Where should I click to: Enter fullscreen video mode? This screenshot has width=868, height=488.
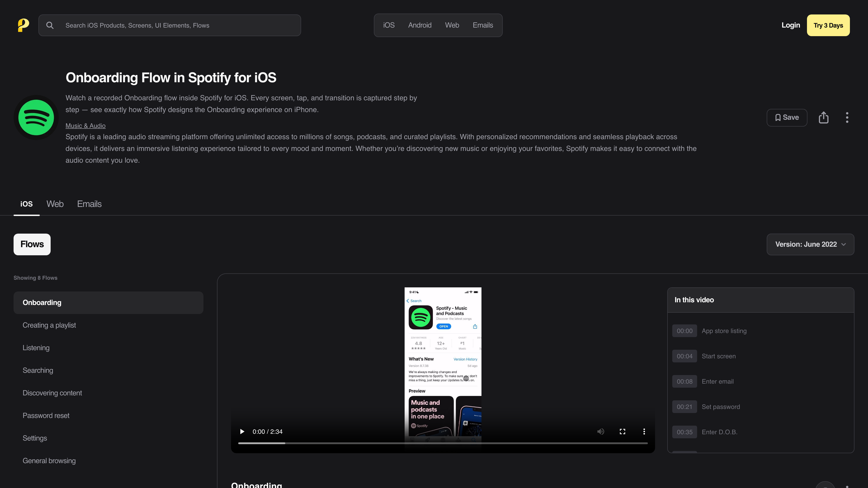(622, 432)
